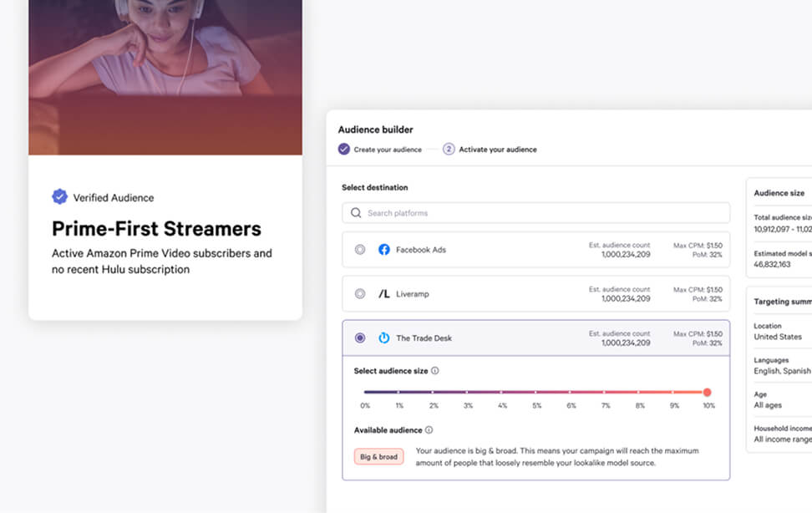Select the Liveramp destination radio button
Viewport: 812px width, 513px height.
[x=359, y=293]
